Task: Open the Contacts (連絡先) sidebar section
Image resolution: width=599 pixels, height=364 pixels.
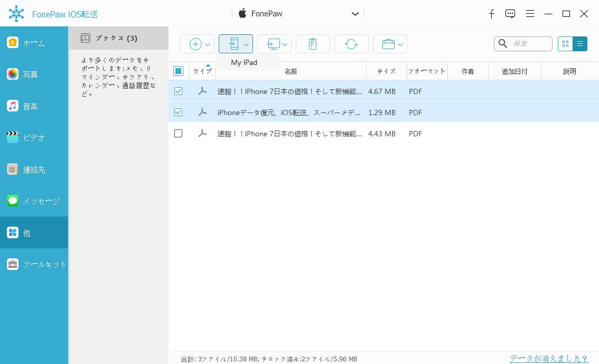Action: pyautogui.click(x=34, y=169)
